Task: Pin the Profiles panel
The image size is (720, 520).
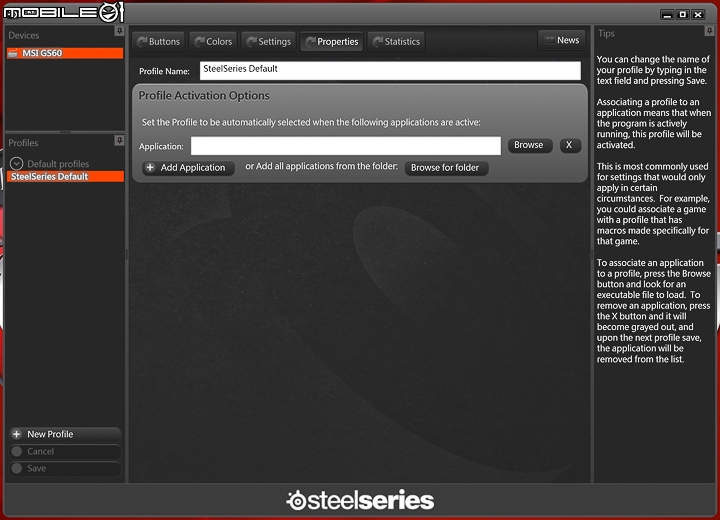Action: click(119, 140)
